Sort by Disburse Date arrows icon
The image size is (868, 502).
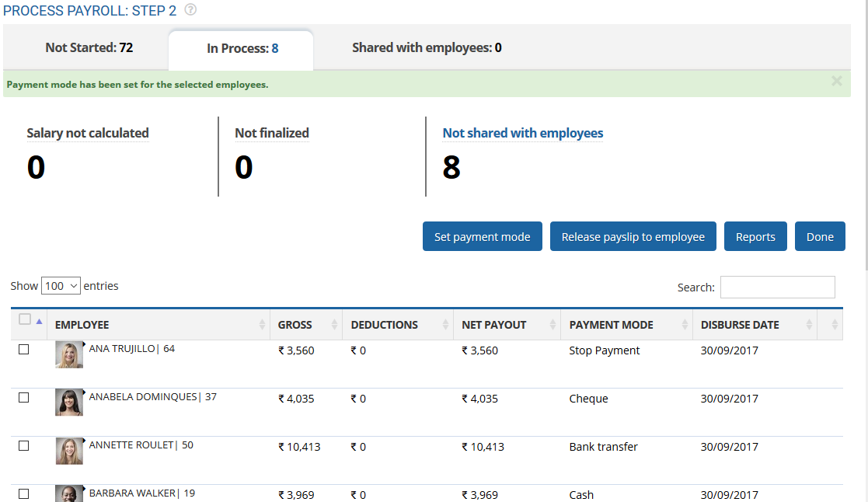coord(809,325)
